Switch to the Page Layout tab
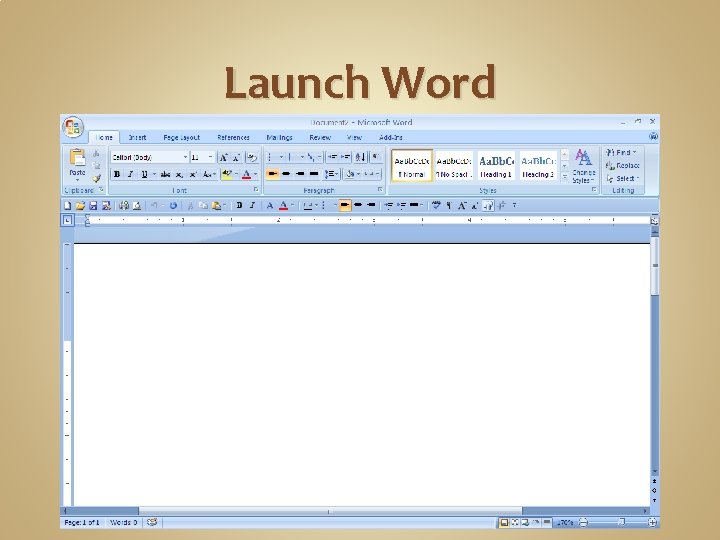The image size is (720, 540). 182,137
